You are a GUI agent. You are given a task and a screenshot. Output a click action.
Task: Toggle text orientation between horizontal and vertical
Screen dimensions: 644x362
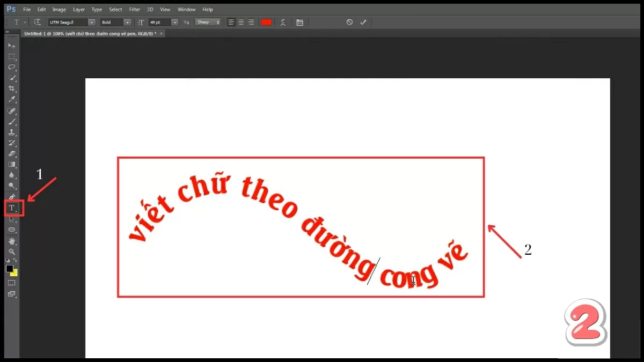coord(36,22)
